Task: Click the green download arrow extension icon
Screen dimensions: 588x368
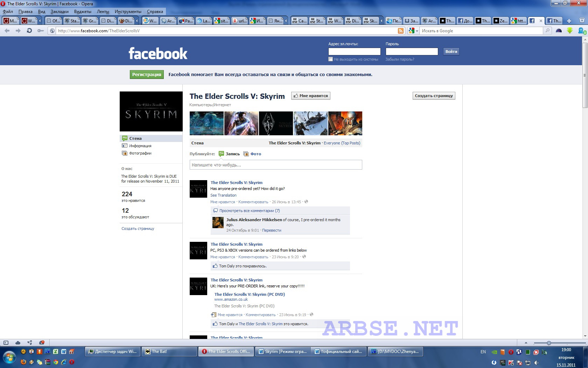Action: (570, 31)
